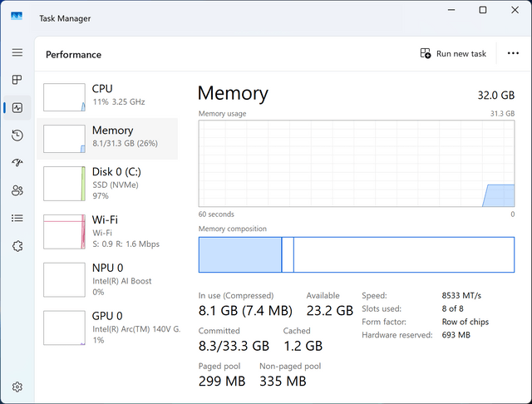532x404 pixels.
Task: Click the 23.2 GB available value
Action: click(330, 311)
